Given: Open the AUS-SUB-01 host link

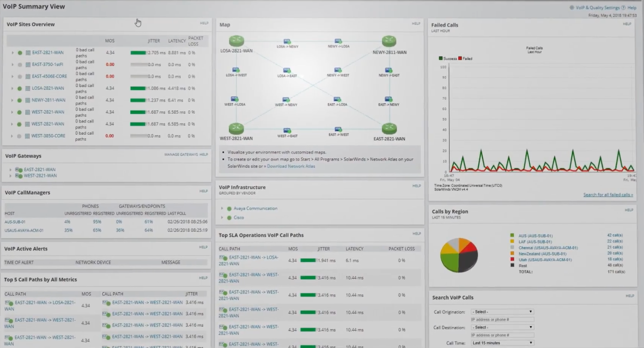Looking at the screenshot, I should tap(15, 222).
